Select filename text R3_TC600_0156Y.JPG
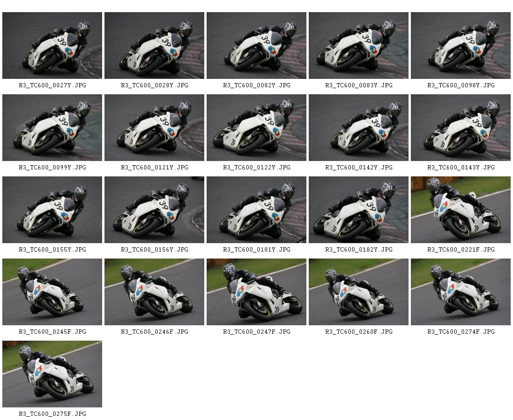The width and height of the screenshot is (513, 420). [154, 250]
